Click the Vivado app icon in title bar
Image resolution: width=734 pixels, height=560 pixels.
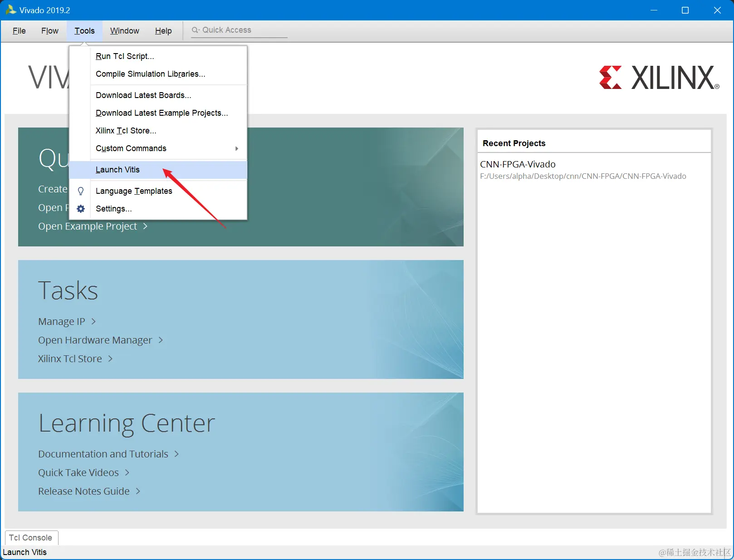[x=11, y=10]
